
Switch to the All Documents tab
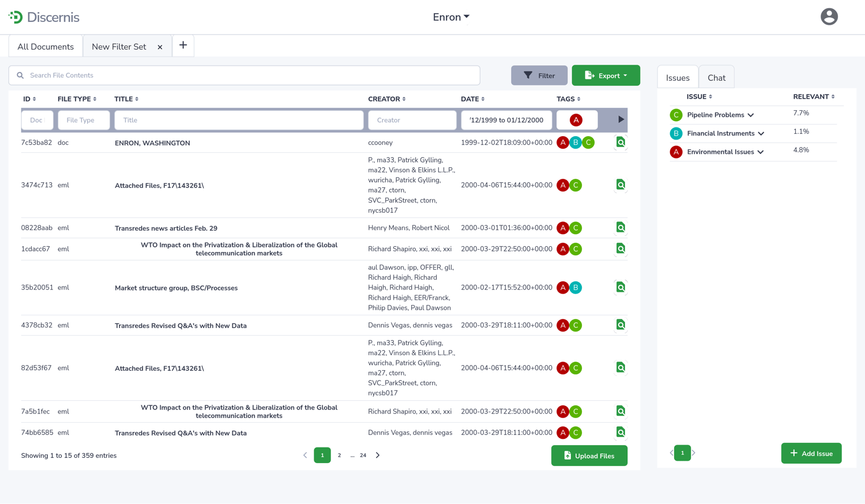click(x=46, y=47)
